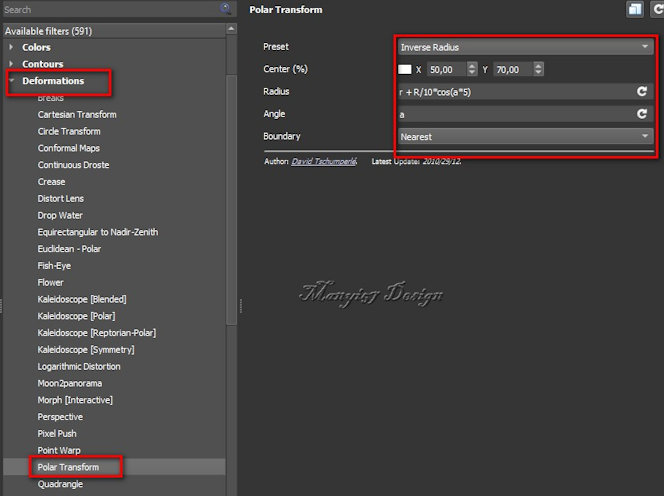Click the reset parameters icon at top right
The image size is (664, 496).
coord(656,9)
